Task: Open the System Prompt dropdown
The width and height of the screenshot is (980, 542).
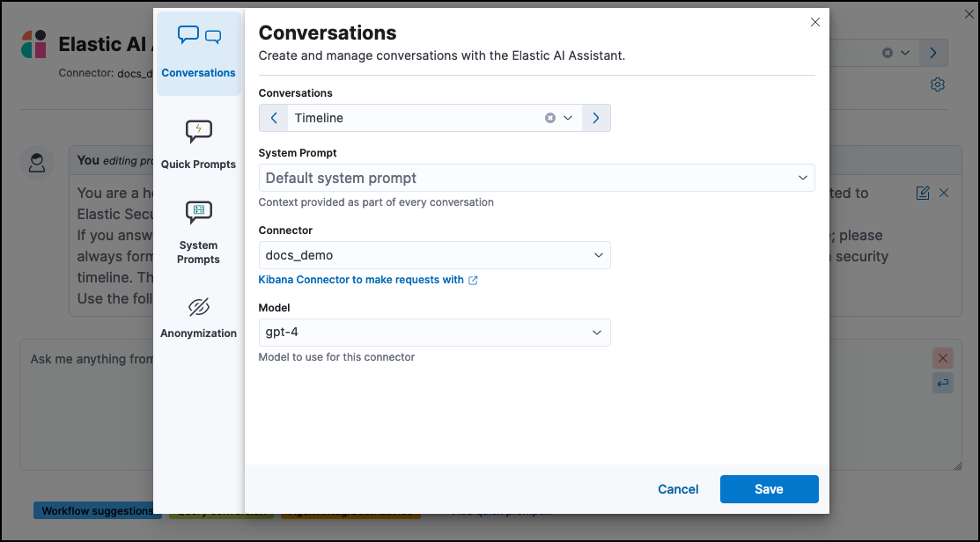Action: pyautogui.click(x=536, y=178)
